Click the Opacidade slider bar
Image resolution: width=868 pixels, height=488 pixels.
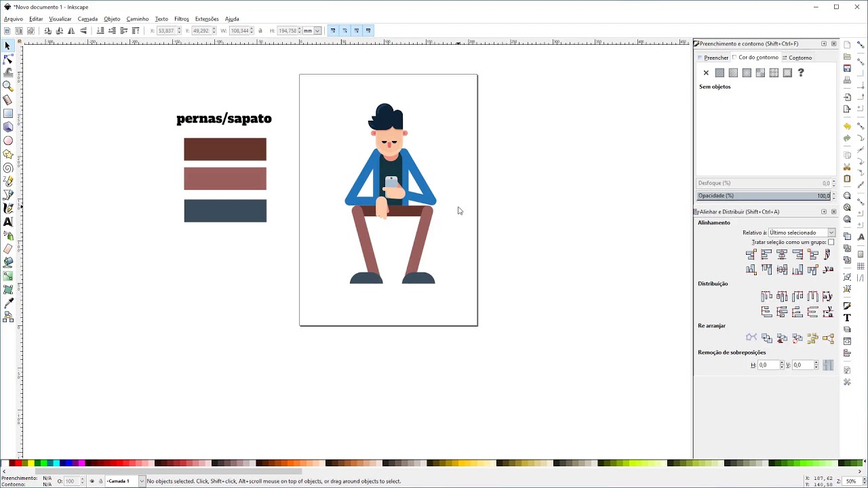click(764, 196)
